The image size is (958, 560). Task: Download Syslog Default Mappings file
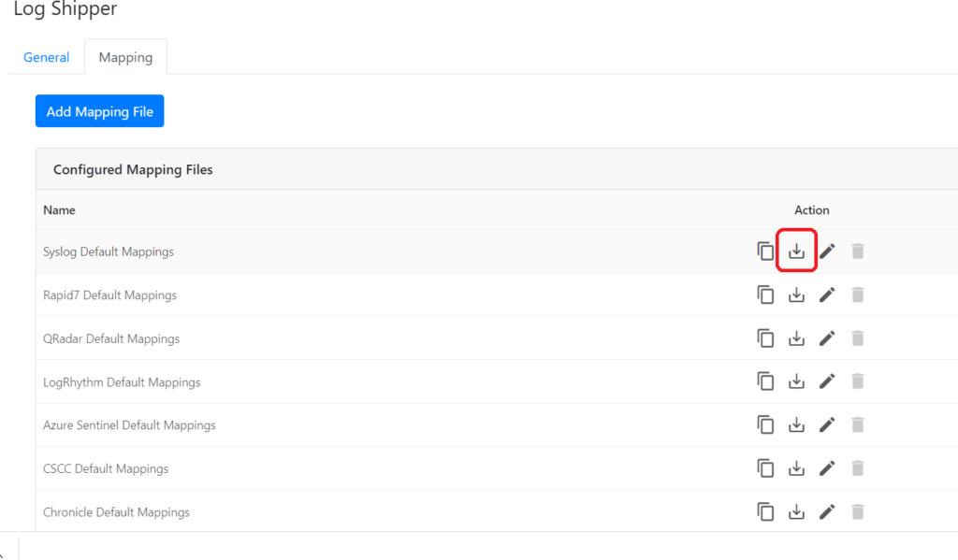pos(796,251)
